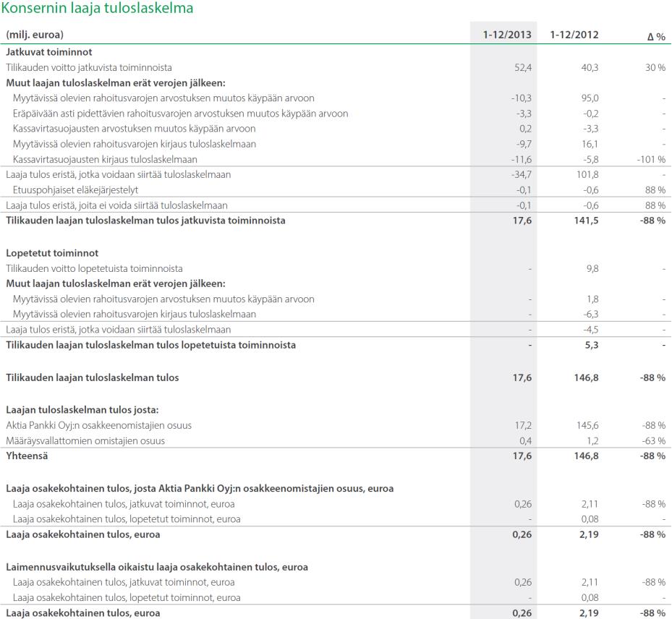The image size is (672, 619).
Task: Click '146,8' in the Yhteensä row
Action: [x=587, y=456]
